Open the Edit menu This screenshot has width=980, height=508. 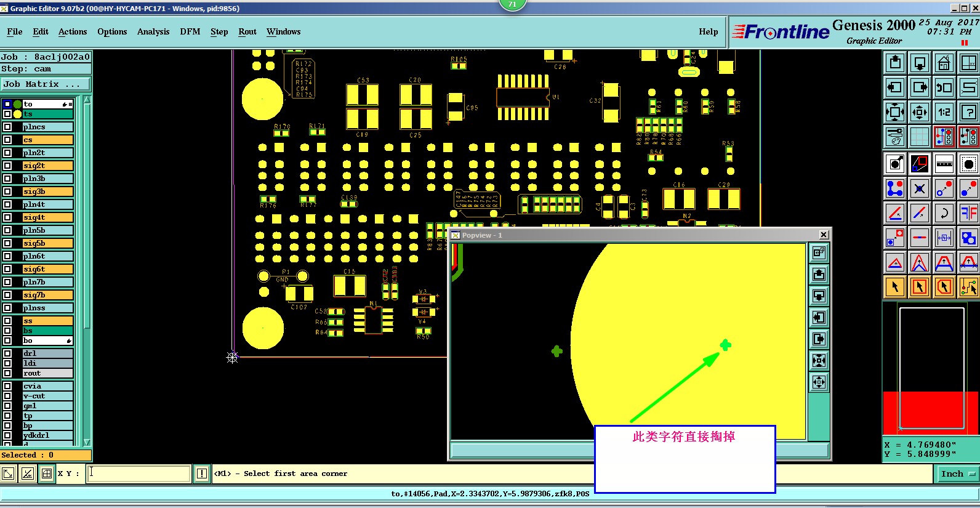click(x=41, y=31)
